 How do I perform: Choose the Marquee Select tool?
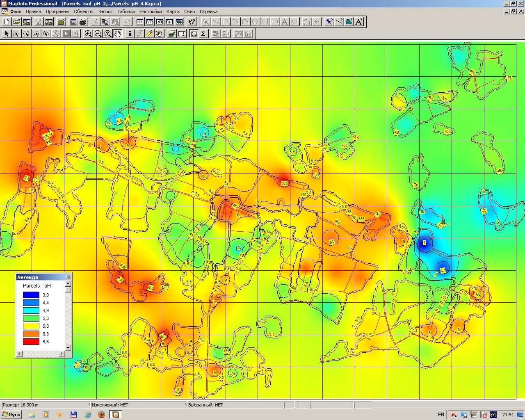[16, 34]
